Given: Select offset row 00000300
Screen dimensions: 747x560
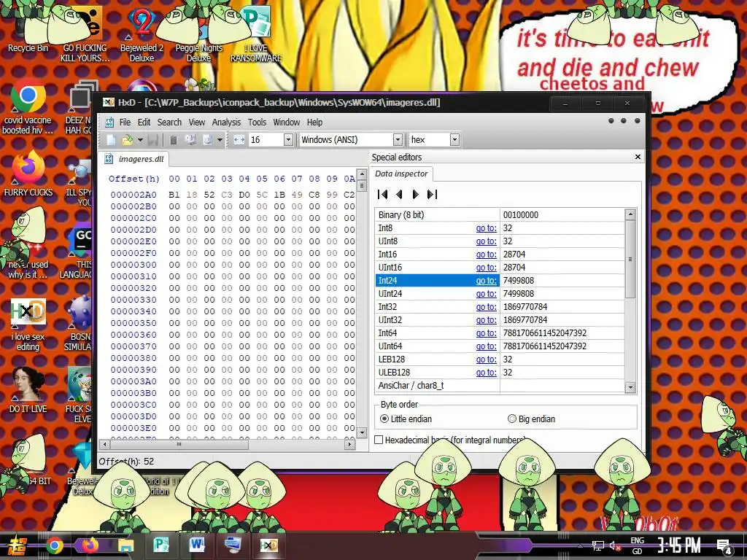Looking at the screenshot, I should tap(133, 265).
